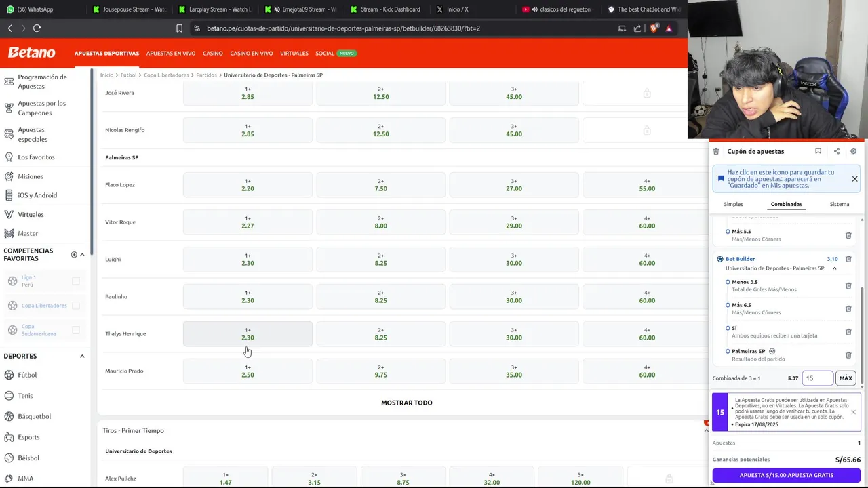This screenshot has width=868, height=488.
Task: Close the save-coupon tip banner
Action: 854,179
